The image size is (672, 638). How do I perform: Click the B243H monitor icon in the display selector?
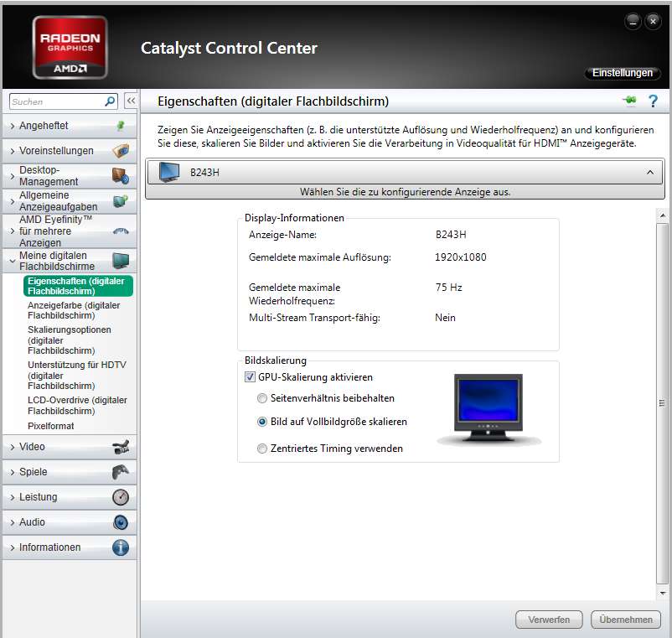pyautogui.click(x=169, y=172)
